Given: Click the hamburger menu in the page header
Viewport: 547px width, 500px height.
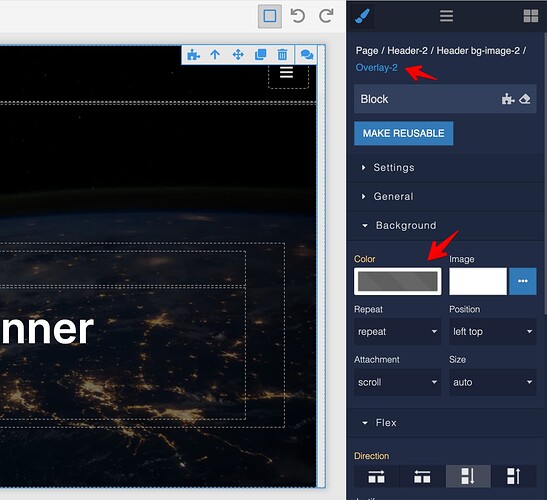Looking at the screenshot, I should (286, 73).
